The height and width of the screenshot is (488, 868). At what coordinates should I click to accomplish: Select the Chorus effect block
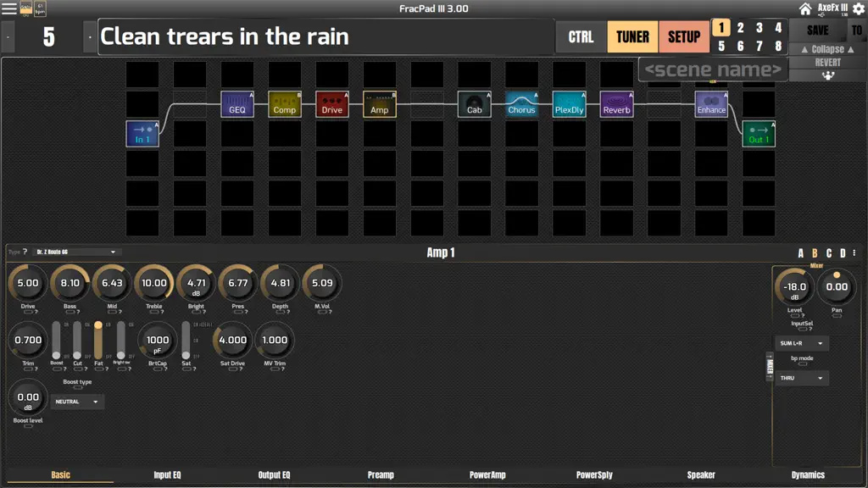click(521, 104)
